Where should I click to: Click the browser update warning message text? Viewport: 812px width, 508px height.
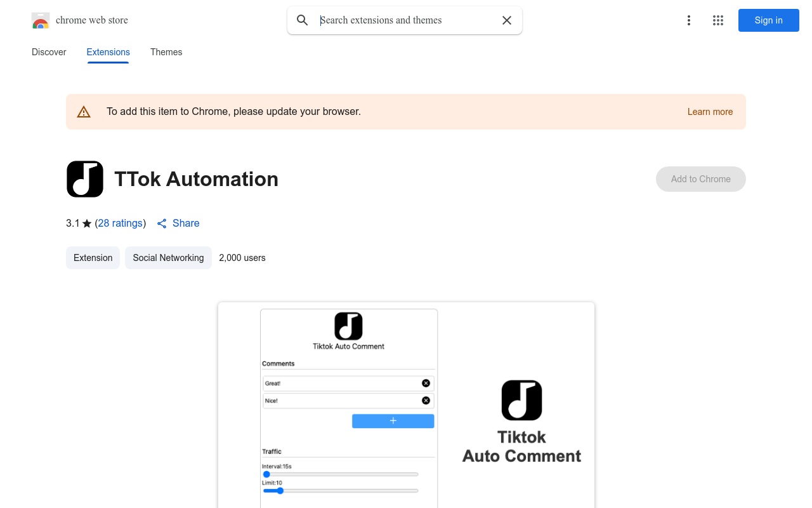point(233,112)
